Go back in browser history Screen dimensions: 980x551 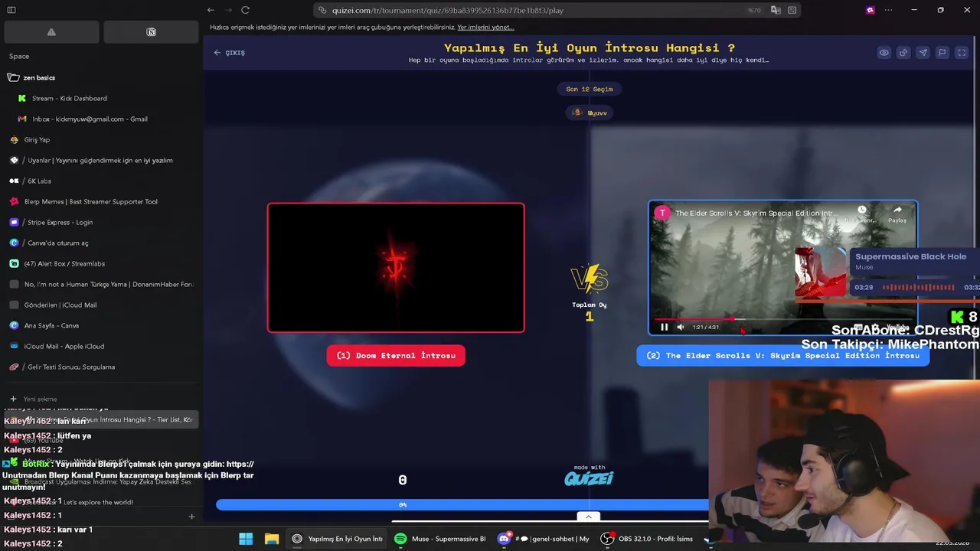(x=211, y=10)
